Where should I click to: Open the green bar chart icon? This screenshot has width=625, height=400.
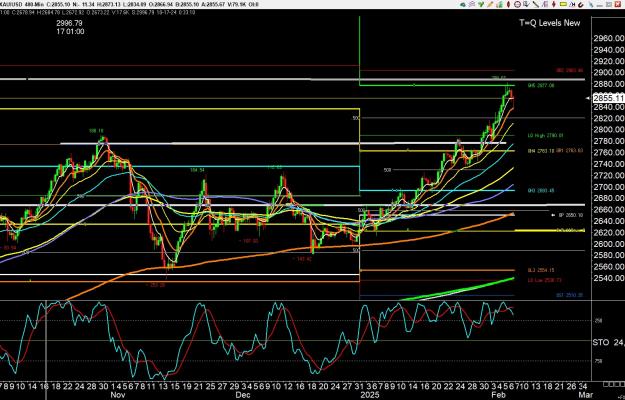click(499, 4)
